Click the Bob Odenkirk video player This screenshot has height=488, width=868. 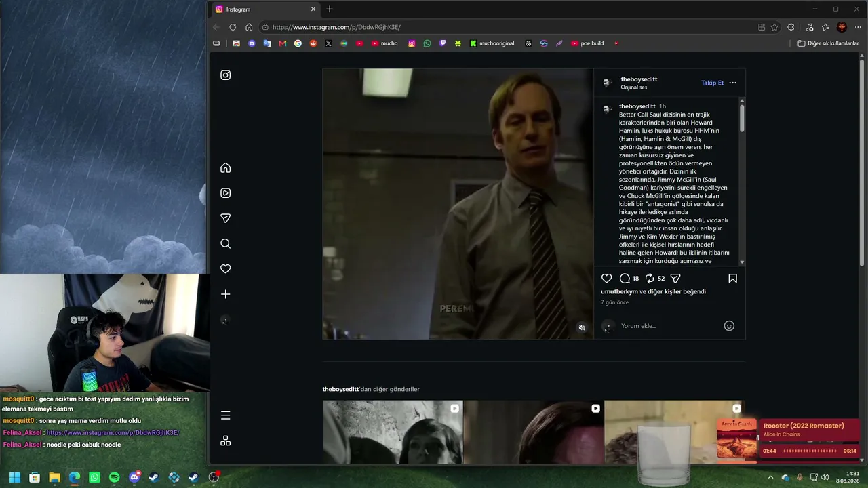point(458,203)
